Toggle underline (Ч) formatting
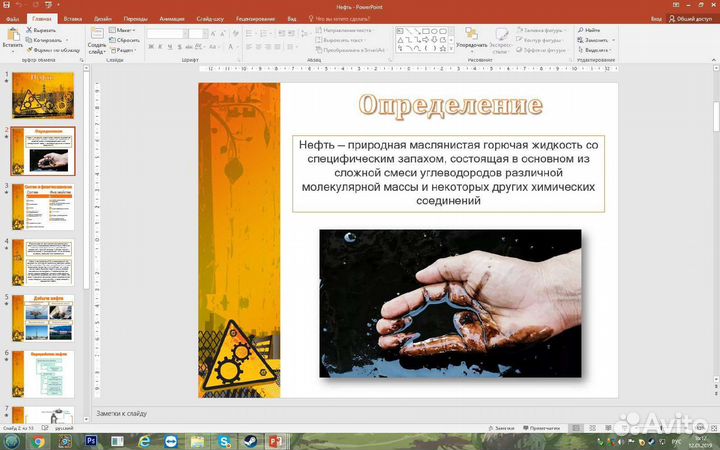This screenshot has width=720, height=450. [170, 47]
